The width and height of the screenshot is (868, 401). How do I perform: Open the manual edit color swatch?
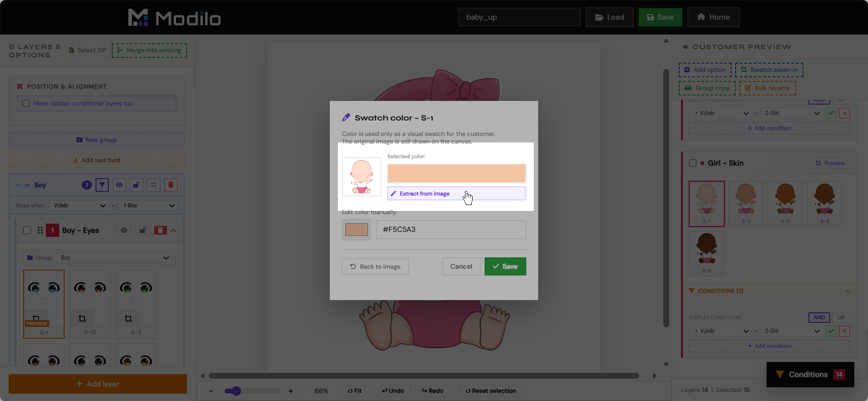tap(356, 230)
